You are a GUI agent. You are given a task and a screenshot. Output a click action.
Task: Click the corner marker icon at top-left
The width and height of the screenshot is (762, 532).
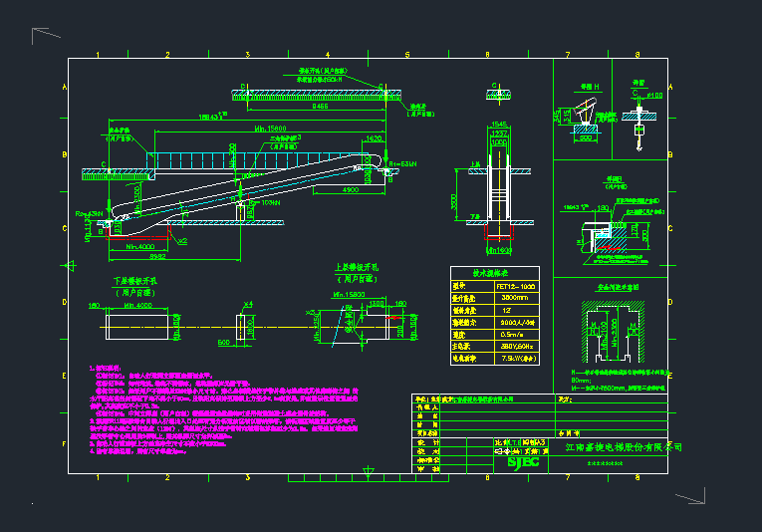point(45,37)
